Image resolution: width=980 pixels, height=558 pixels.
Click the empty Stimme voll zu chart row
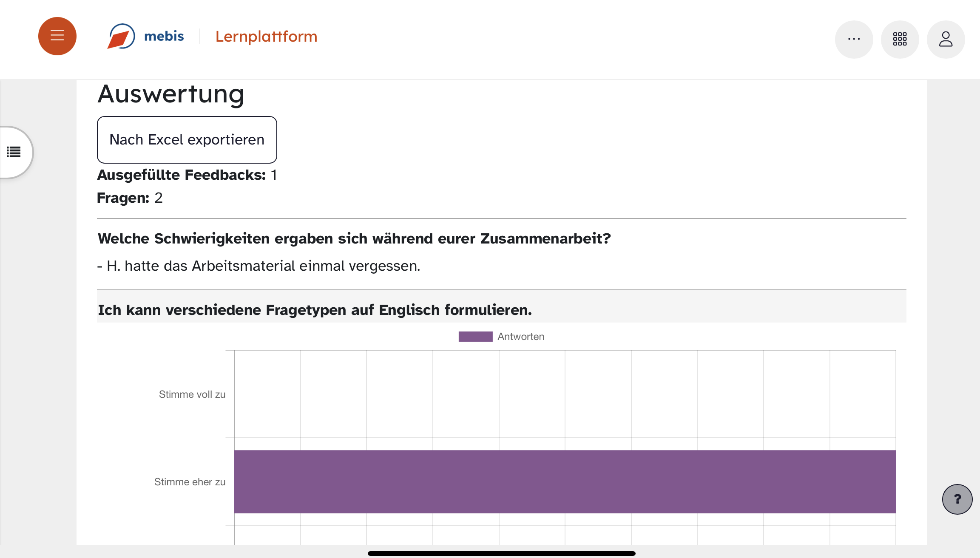(x=565, y=394)
